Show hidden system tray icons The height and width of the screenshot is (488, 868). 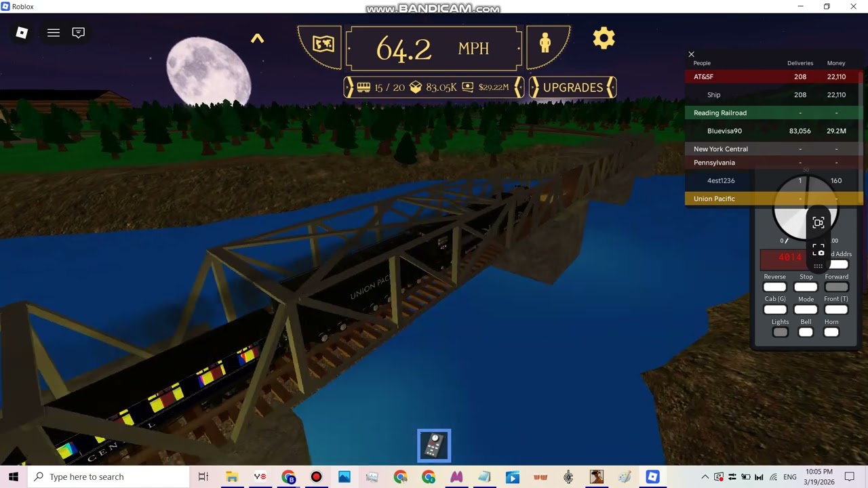click(705, 477)
